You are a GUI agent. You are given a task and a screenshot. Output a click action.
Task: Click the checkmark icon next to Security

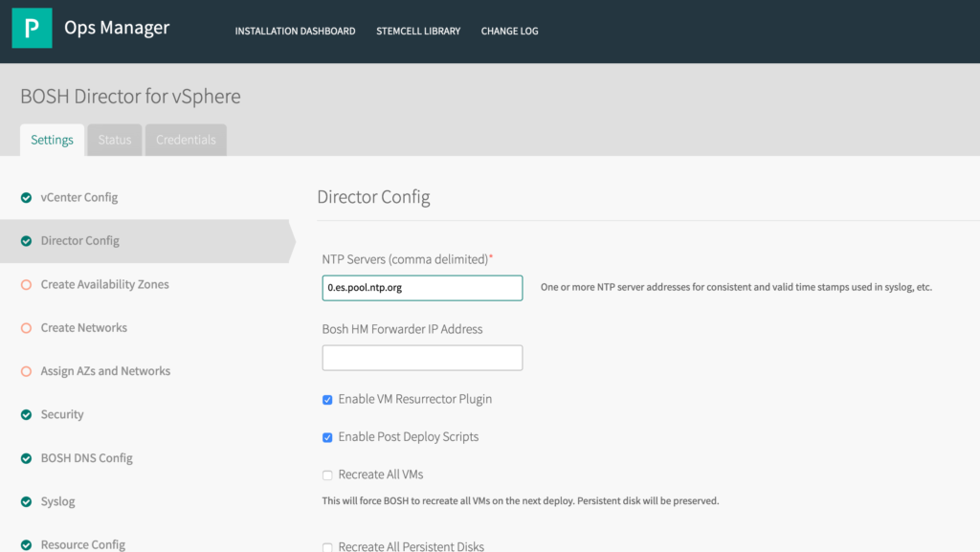[27, 414]
